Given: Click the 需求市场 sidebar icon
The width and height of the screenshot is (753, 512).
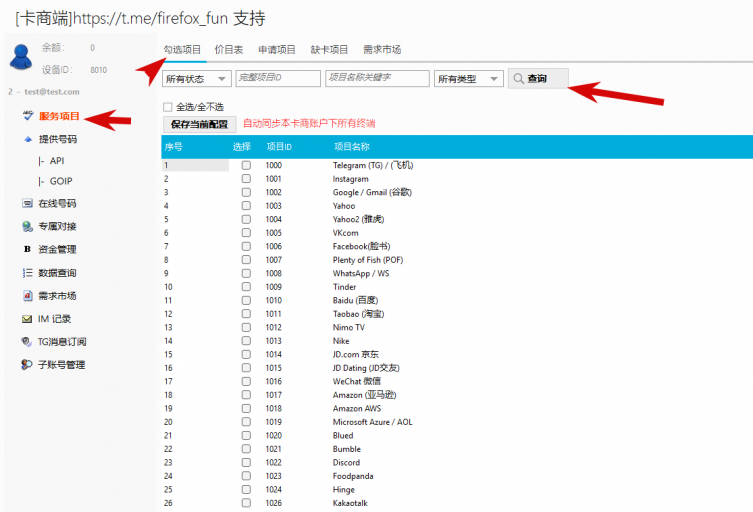Looking at the screenshot, I should (28, 296).
